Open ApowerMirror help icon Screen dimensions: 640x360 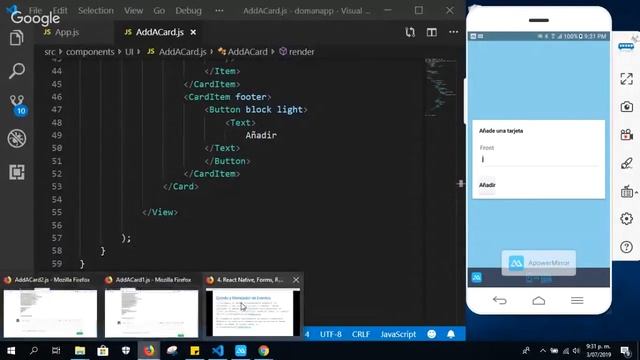coord(627,247)
